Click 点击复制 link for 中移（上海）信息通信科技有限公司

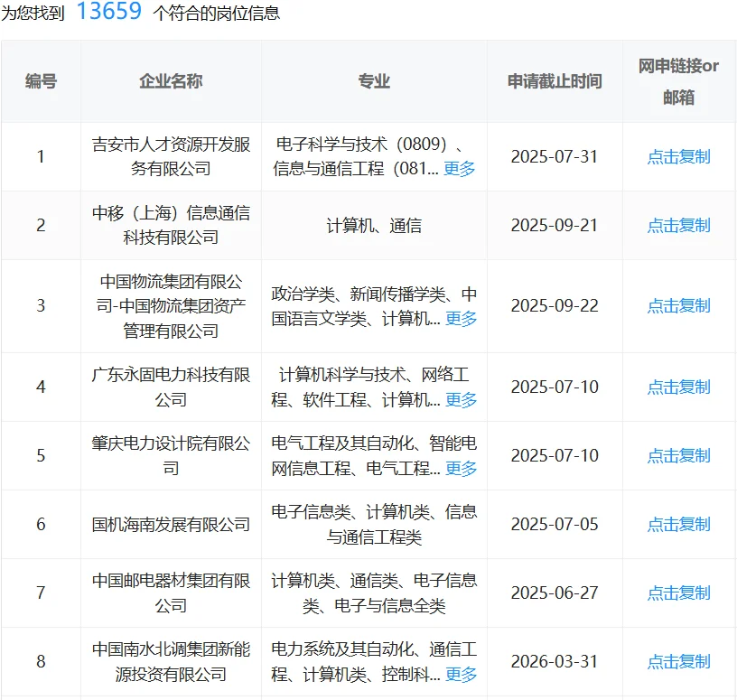[678, 225]
